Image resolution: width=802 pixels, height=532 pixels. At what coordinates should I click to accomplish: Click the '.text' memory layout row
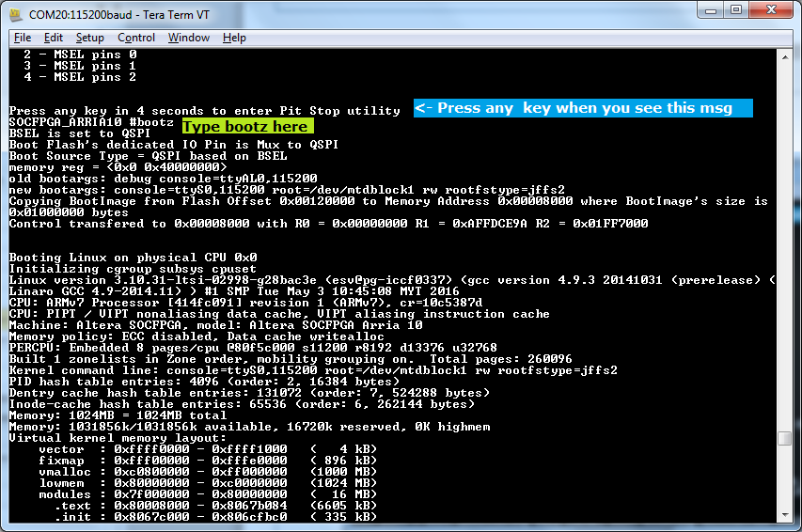(x=215, y=506)
